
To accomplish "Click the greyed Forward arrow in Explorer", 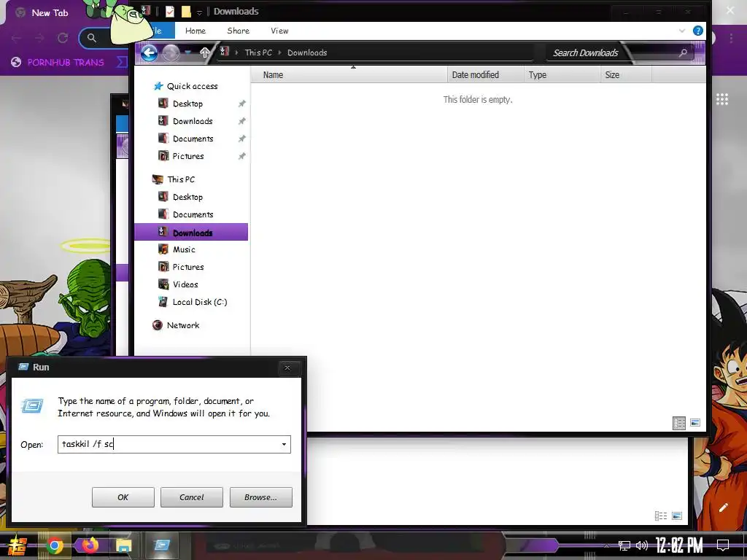I will pyautogui.click(x=171, y=52).
